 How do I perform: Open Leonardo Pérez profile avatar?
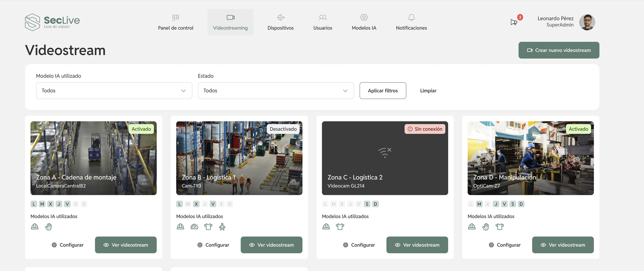[587, 22]
